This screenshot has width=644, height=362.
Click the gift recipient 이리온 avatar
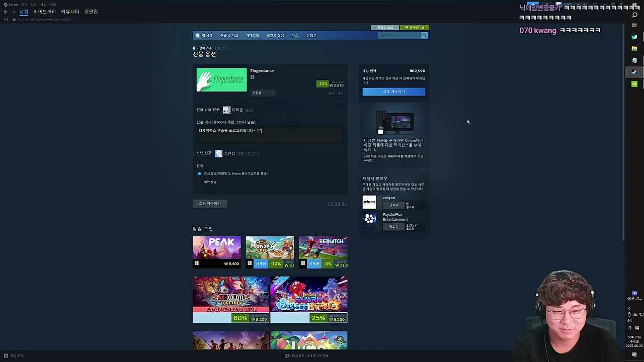tap(226, 110)
